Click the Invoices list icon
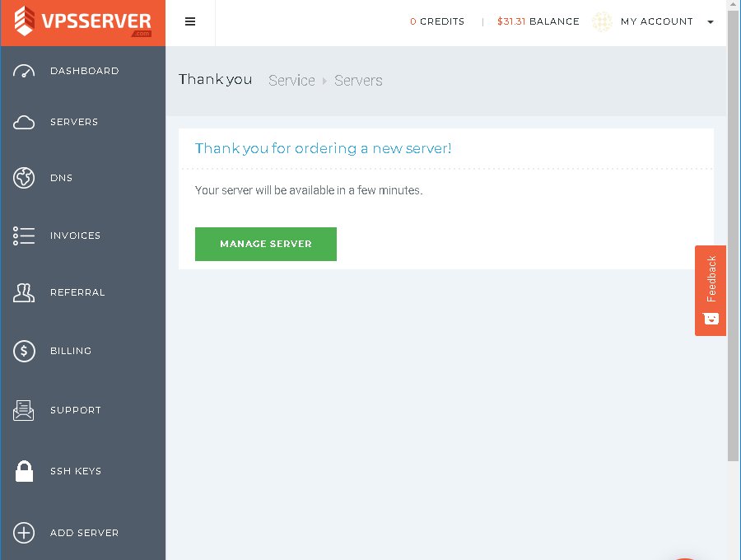The image size is (741, 560). click(x=24, y=236)
